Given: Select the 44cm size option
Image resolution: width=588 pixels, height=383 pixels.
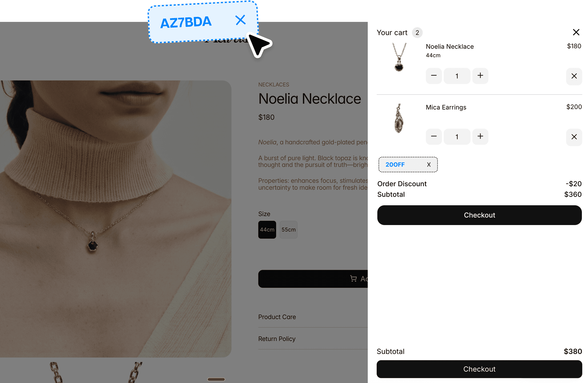Looking at the screenshot, I should (x=267, y=230).
